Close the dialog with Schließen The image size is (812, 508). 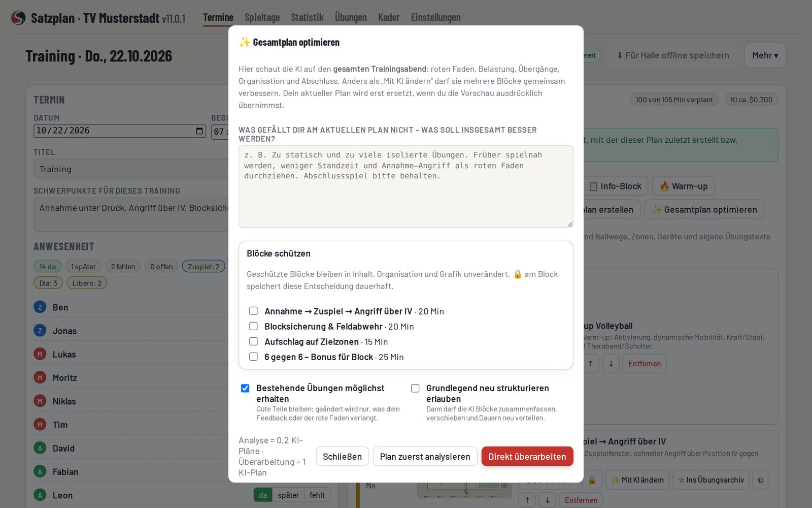click(x=342, y=457)
